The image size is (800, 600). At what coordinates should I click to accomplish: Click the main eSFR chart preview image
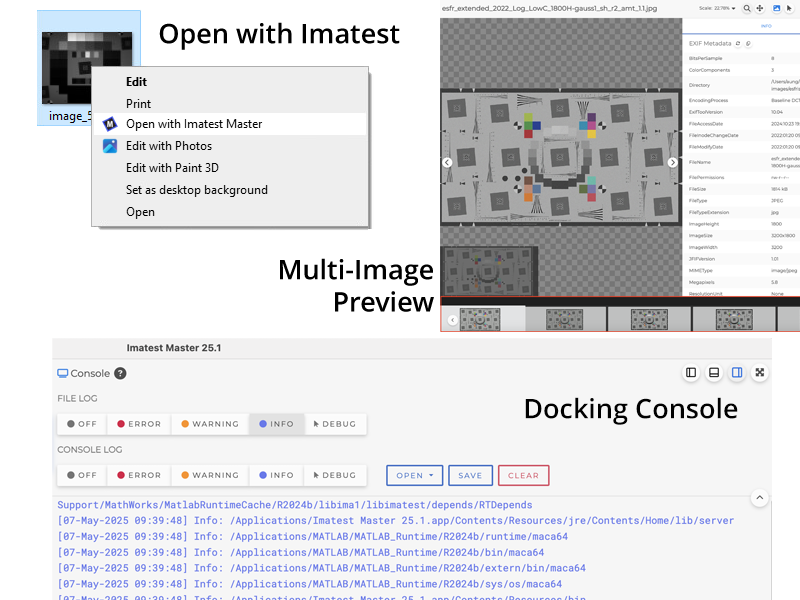pyautogui.click(x=561, y=157)
